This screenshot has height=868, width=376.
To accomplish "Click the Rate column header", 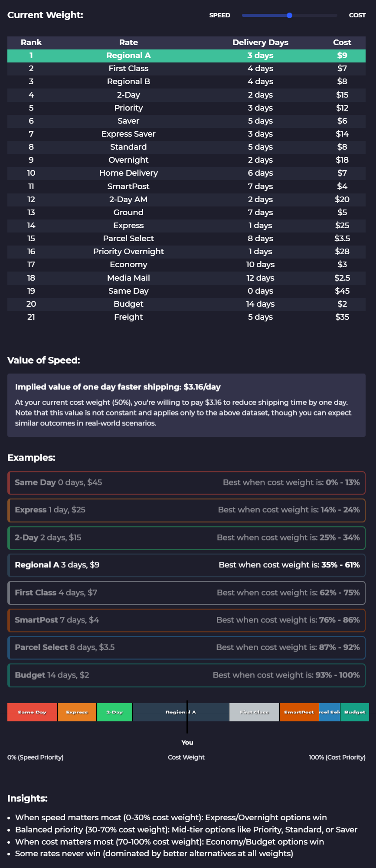I will 128,42.
